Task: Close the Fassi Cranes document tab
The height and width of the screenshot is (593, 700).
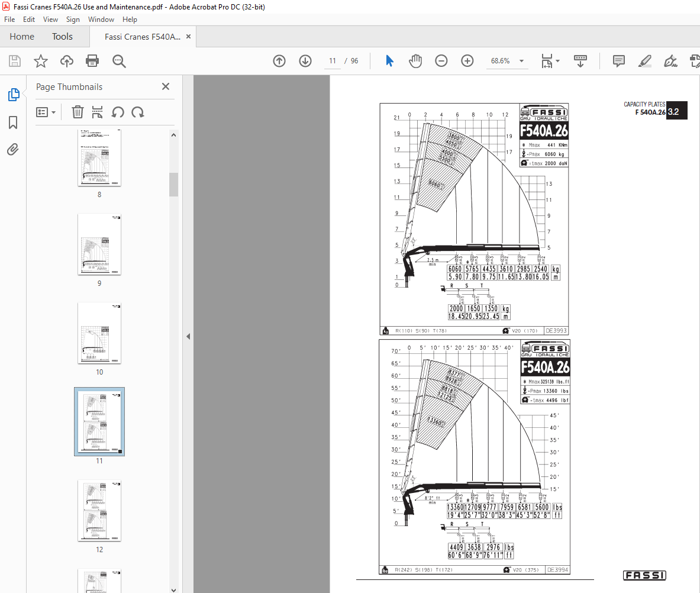Action: (x=188, y=37)
